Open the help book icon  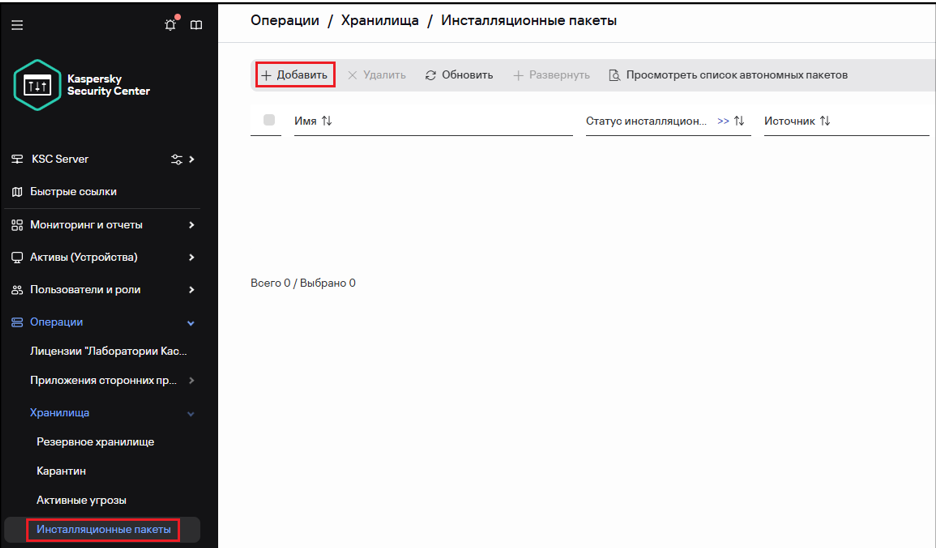[x=196, y=25]
